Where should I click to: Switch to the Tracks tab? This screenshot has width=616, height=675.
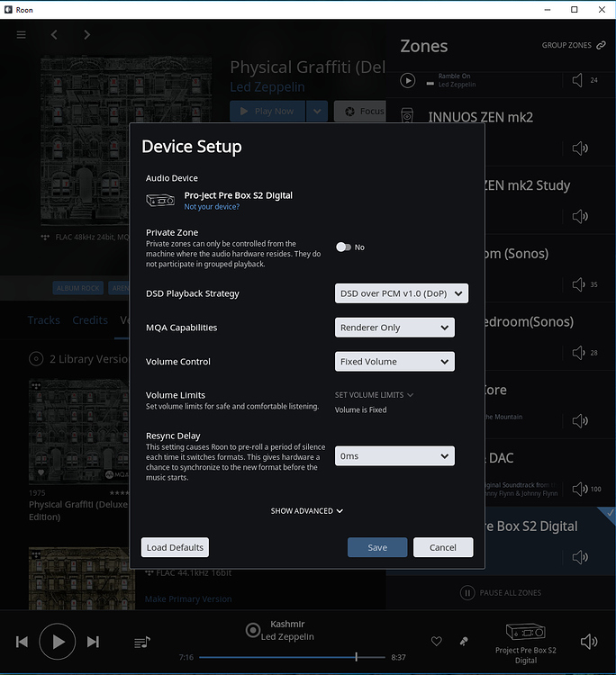(44, 320)
